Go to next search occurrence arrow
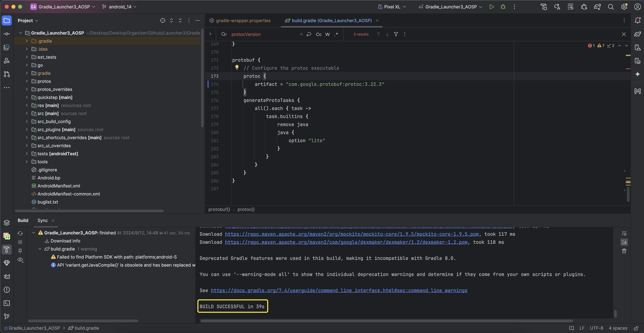Viewport: 644px width, 333px height. tap(387, 34)
